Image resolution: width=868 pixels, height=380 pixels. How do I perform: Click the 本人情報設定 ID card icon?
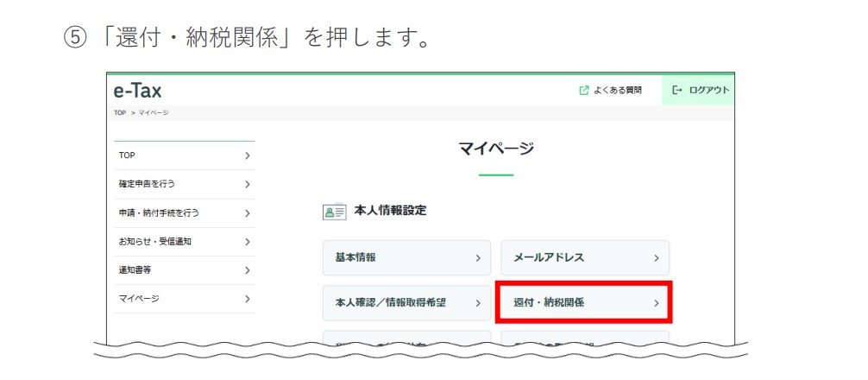pos(334,211)
